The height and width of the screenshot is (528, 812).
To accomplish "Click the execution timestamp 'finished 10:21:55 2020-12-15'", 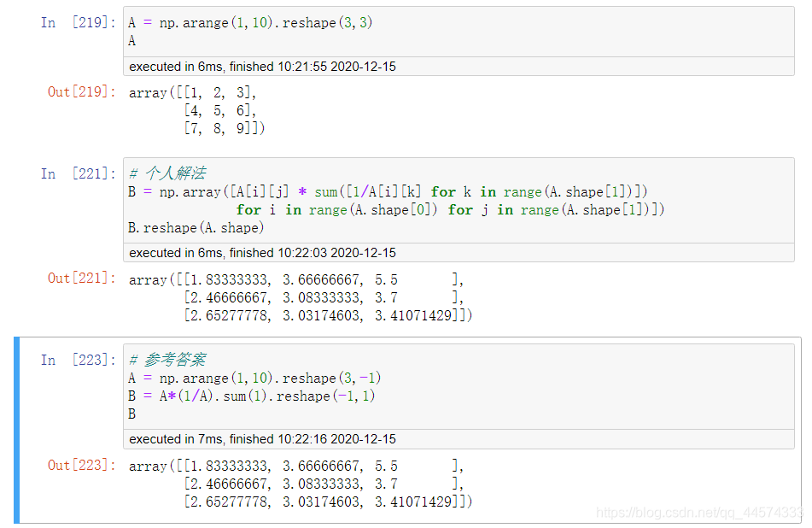I will pyautogui.click(x=313, y=67).
